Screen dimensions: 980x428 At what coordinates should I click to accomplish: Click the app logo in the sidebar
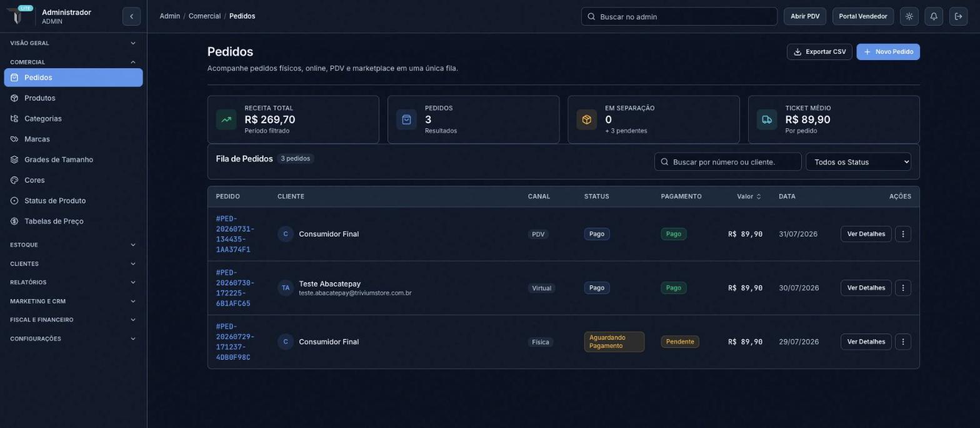click(x=18, y=16)
